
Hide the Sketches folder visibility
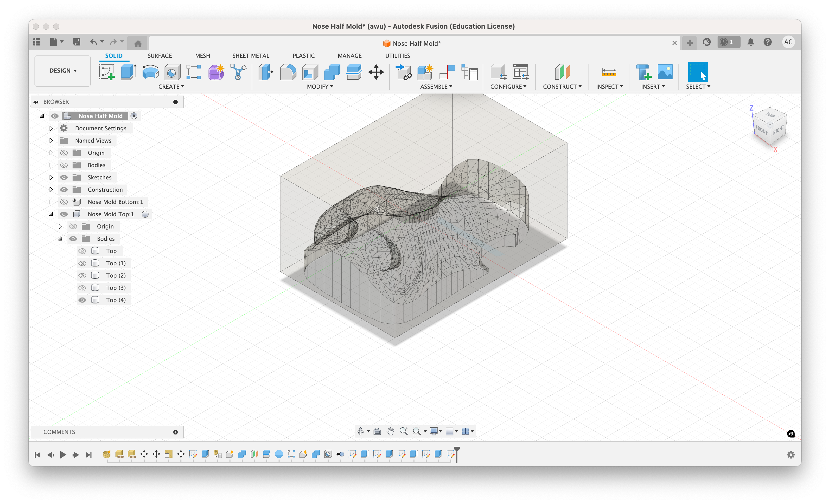tap(64, 178)
